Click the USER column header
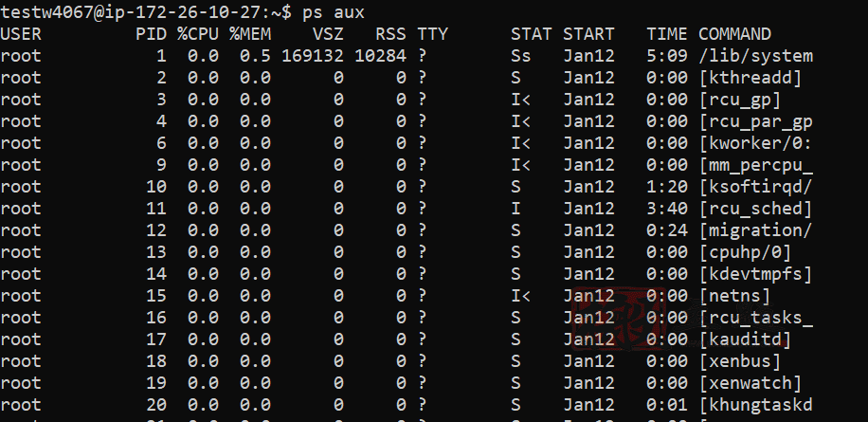This screenshot has width=868, height=422. pyautogui.click(x=21, y=34)
